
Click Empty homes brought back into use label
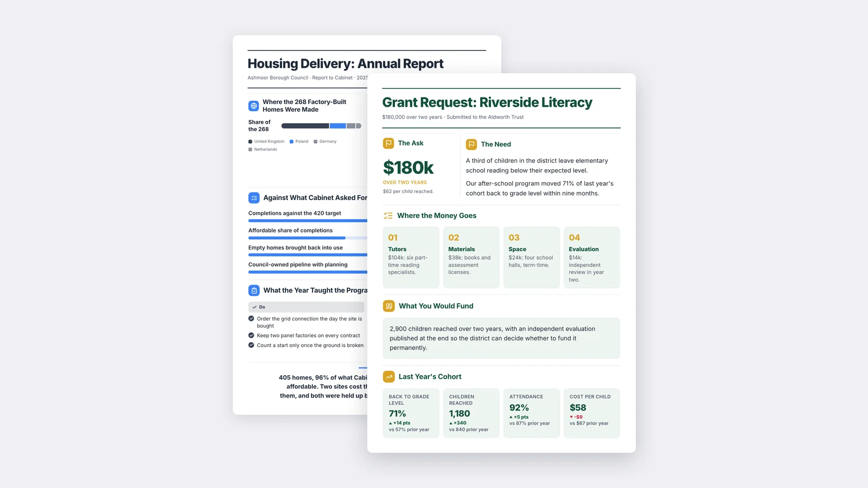(296, 248)
